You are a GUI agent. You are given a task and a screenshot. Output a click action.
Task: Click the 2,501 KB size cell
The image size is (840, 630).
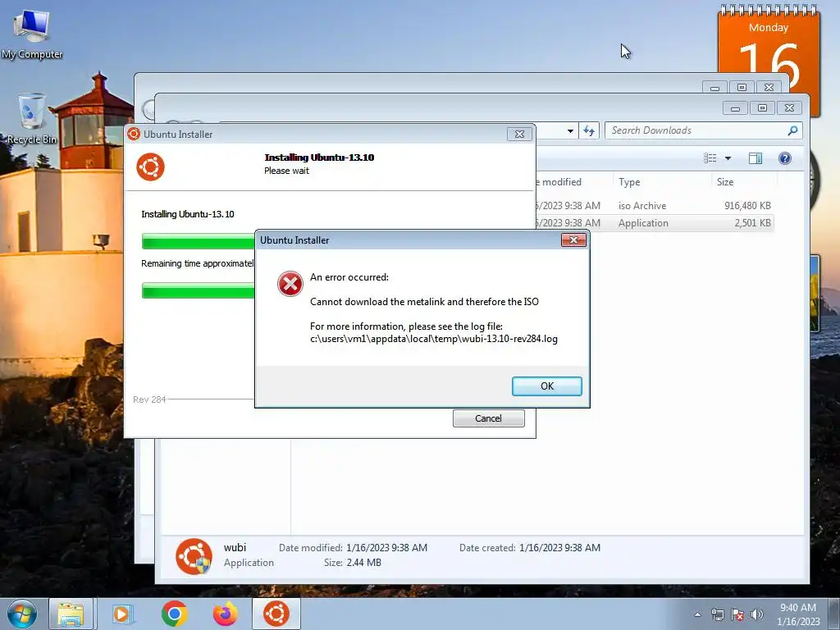(752, 223)
